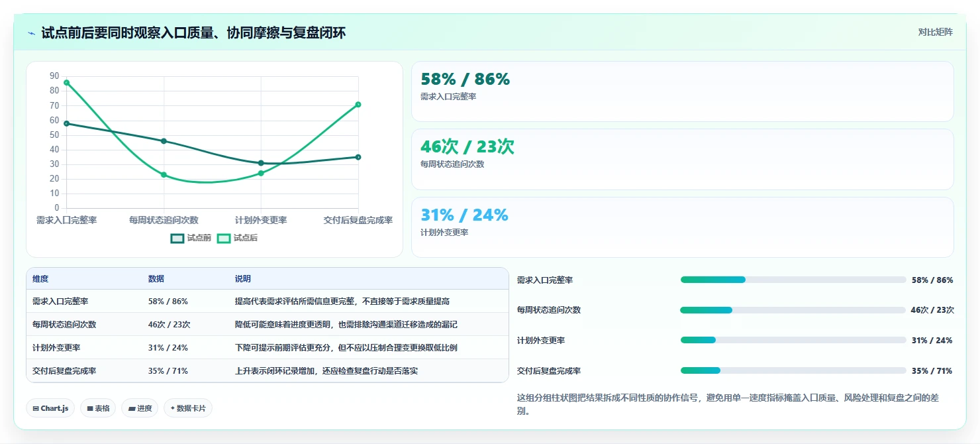The height and width of the screenshot is (444, 980).
Task: Click the 试点前 data point for 计划外变更率
Action: 261,163
